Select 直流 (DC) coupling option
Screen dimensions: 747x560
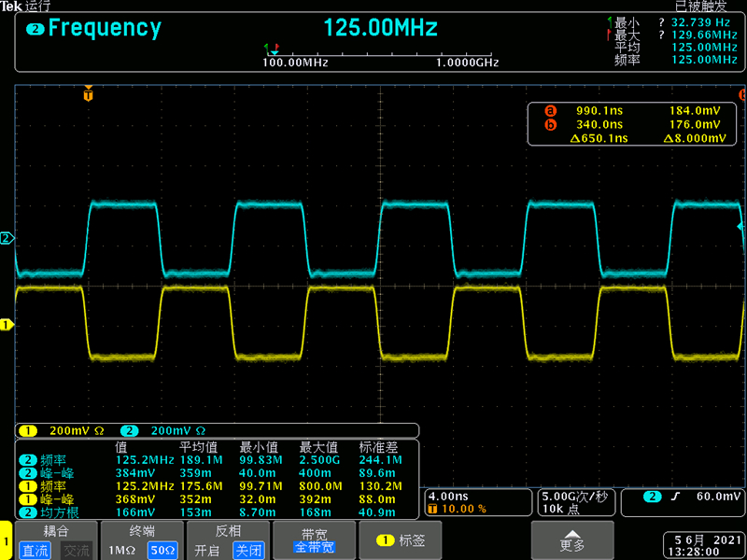pyautogui.click(x=35, y=551)
